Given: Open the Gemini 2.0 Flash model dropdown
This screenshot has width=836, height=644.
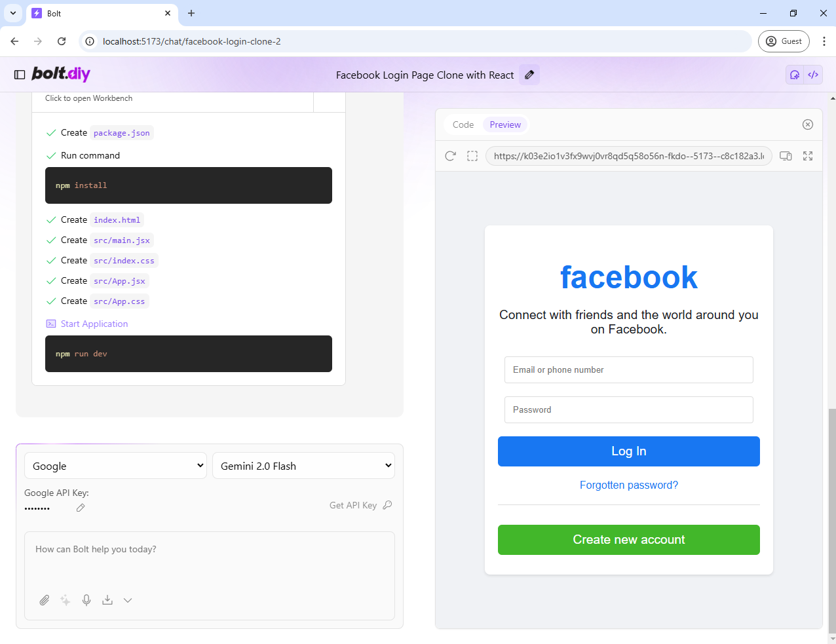Looking at the screenshot, I should pyautogui.click(x=303, y=466).
